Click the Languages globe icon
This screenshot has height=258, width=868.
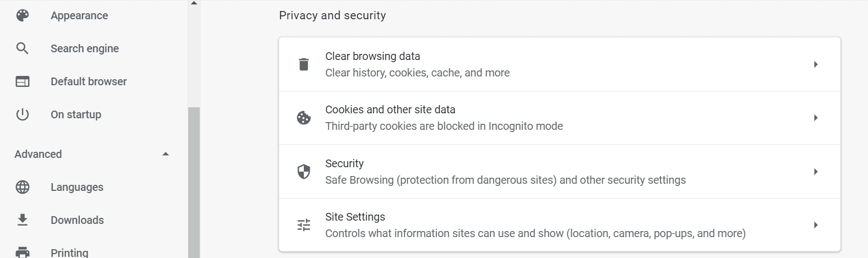23,187
